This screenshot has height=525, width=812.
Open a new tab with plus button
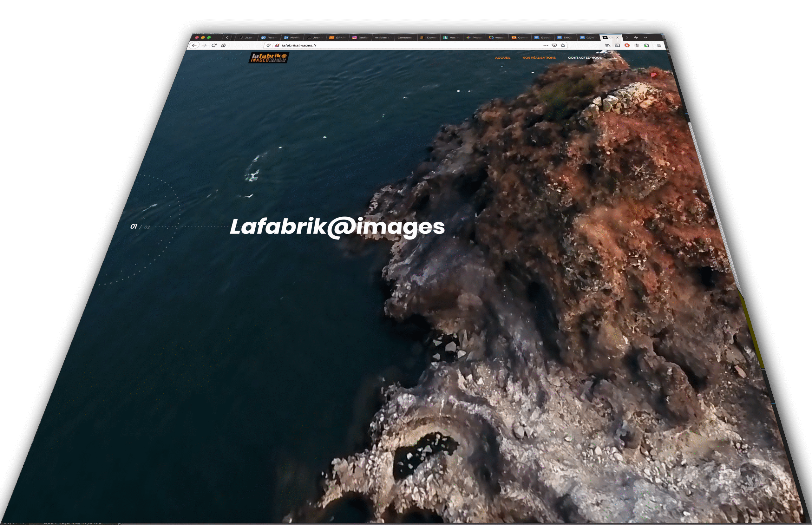click(x=636, y=37)
